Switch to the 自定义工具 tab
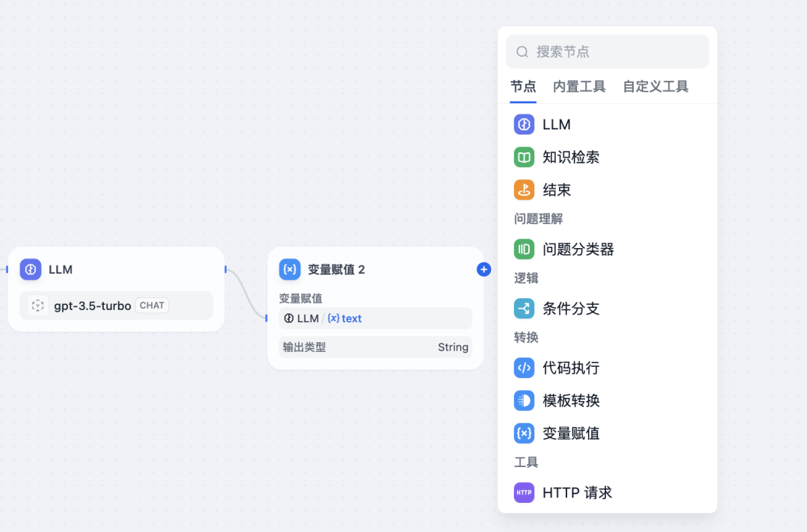The width and height of the screenshot is (807, 532). click(x=655, y=87)
